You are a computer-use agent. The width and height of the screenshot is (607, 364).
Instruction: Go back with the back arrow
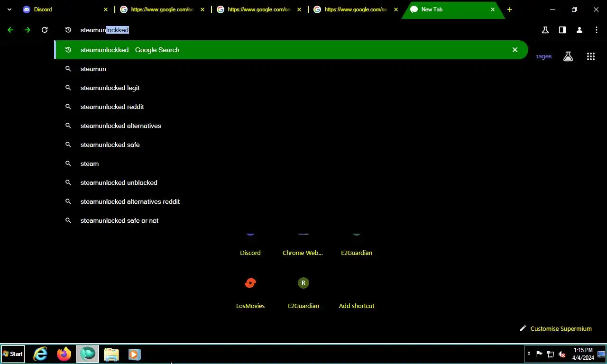pyautogui.click(x=10, y=30)
